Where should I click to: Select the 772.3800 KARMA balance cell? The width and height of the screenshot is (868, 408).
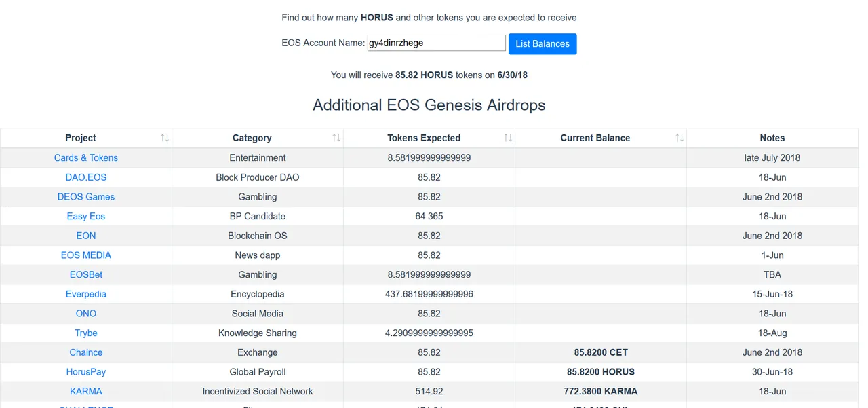pyautogui.click(x=601, y=391)
